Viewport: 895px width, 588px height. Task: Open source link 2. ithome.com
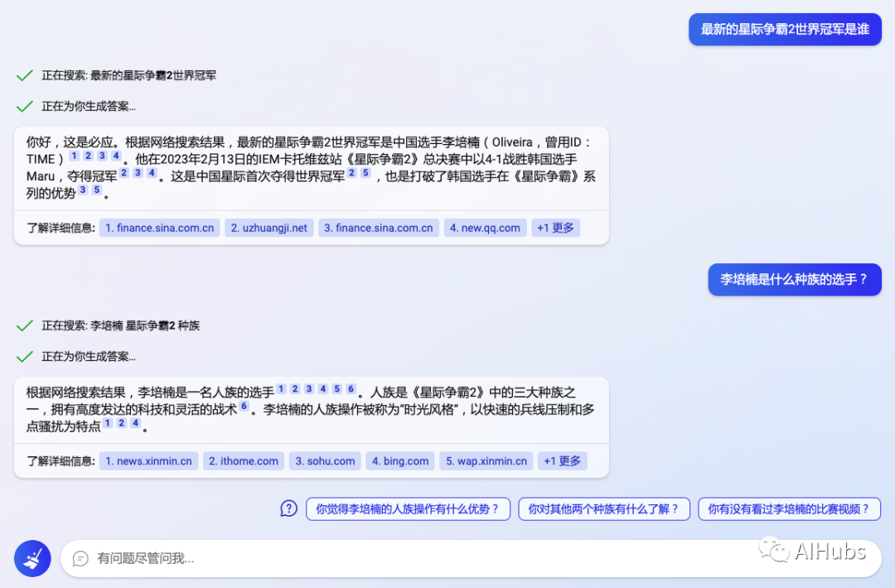[x=244, y=460]
